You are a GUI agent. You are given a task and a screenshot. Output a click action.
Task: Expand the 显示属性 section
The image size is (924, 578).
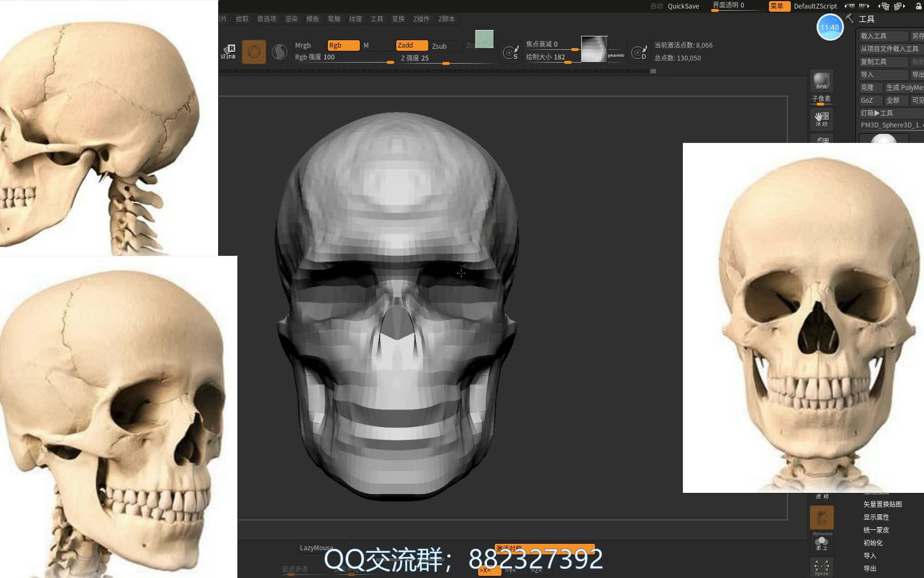pyautogui.click(x=876, y=517)
